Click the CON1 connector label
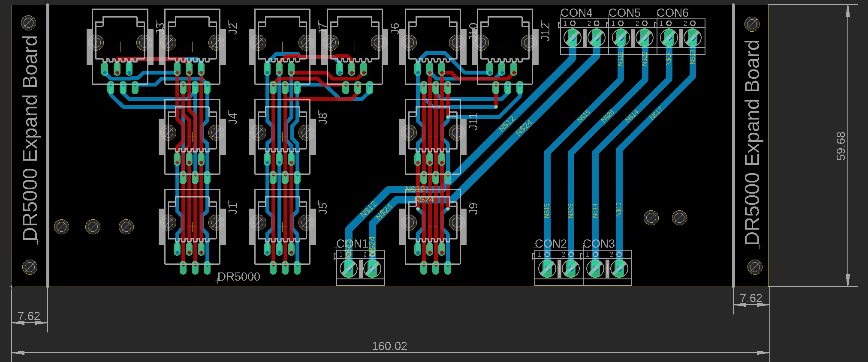868x362 pixels. (352, 244)
